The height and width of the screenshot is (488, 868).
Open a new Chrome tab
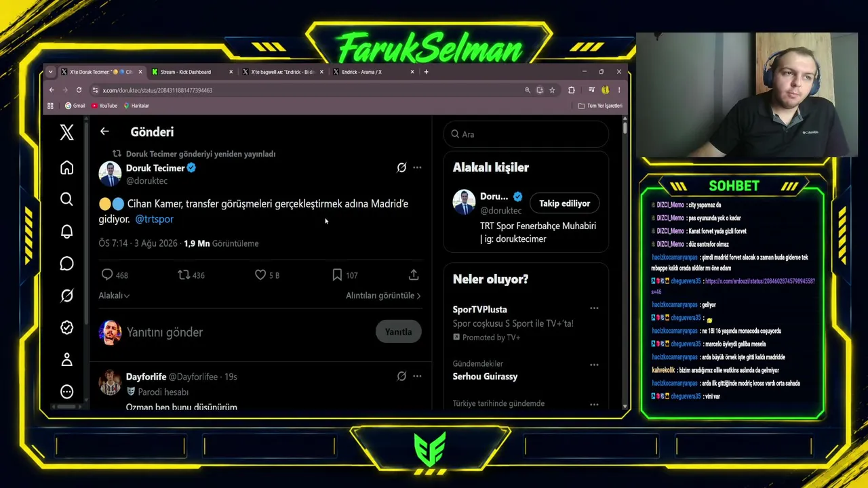click(x=426, y=72)
